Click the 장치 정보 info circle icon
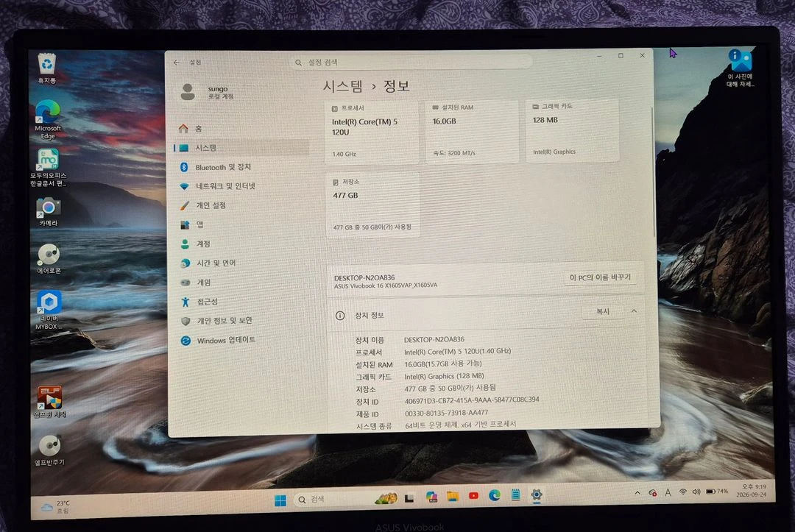Viewport: 795px width, 532px height. (x=339, y=316)
